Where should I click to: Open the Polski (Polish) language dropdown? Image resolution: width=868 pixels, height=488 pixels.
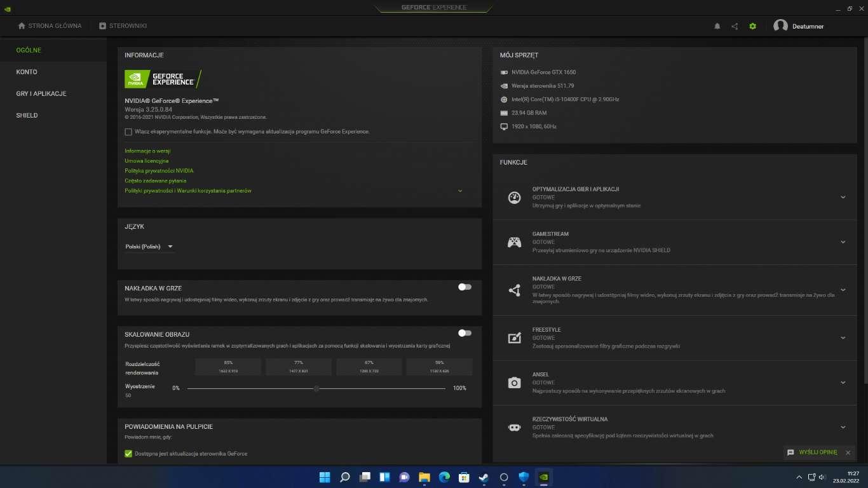click(x=149, y=247)
